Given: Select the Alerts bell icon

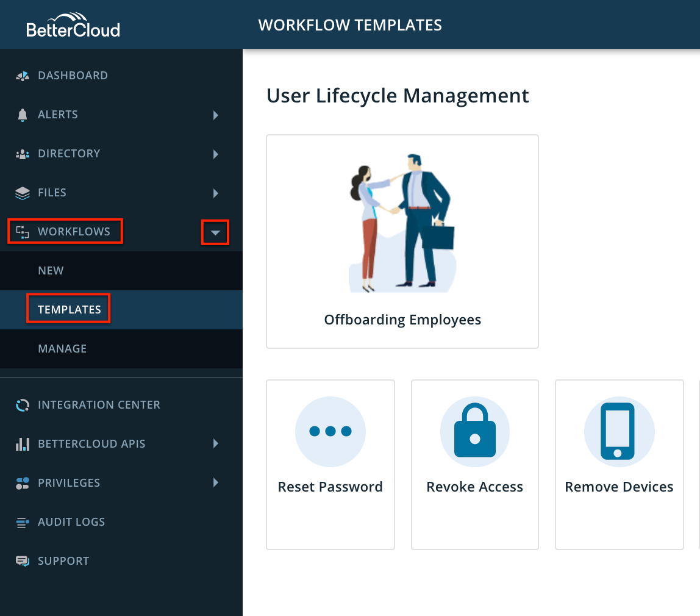Looking at the screenshot, I should click(x=22, y=114).
